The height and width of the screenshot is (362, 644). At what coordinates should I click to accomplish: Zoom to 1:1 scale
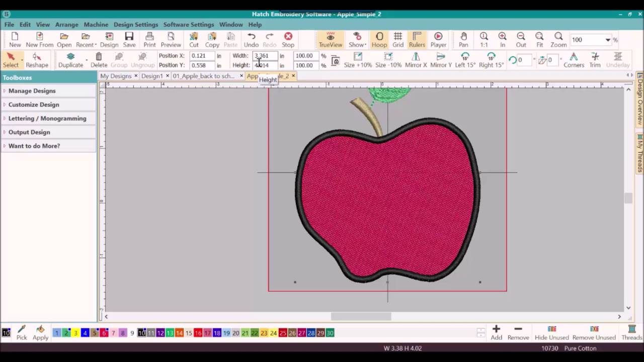tap(484, 40)
